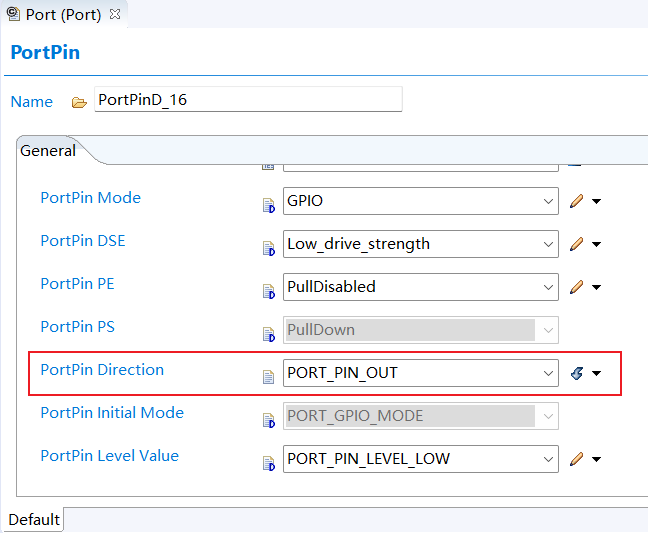Viewport: 648px width, 533px height.
Task: Click the Port editor icon in tab header
Action: tap(13, 14)
